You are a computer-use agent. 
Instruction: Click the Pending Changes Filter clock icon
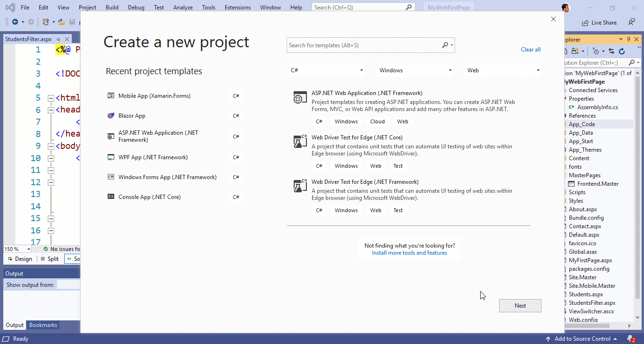[596, 51]
